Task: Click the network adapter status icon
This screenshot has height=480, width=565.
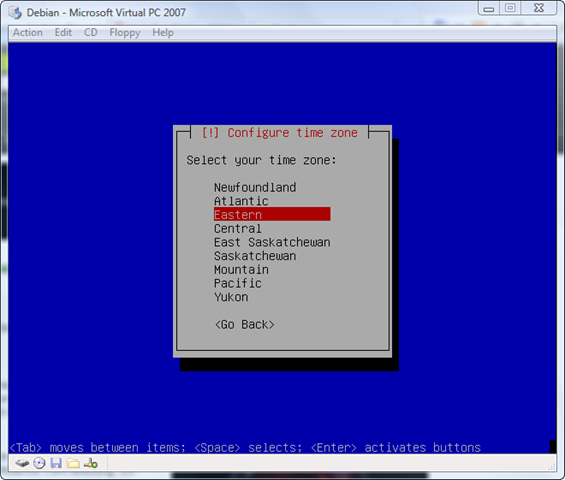Action: coord(91,463)
